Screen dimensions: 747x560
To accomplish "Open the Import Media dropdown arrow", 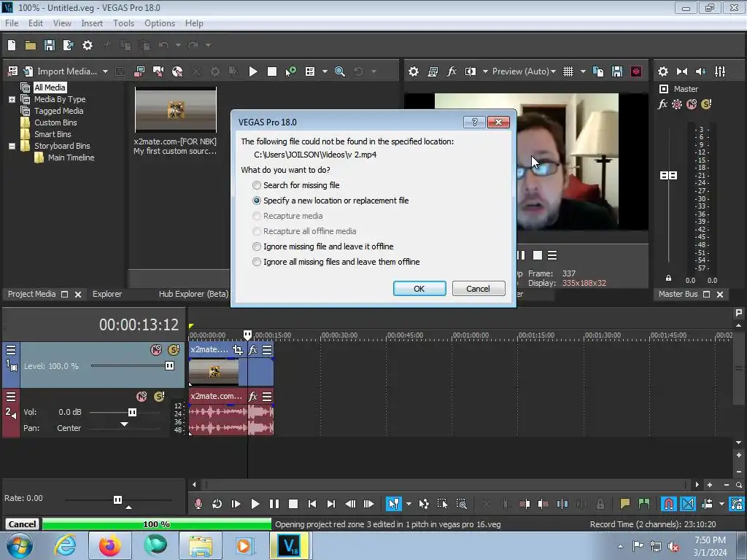I will tap(105, 71).
